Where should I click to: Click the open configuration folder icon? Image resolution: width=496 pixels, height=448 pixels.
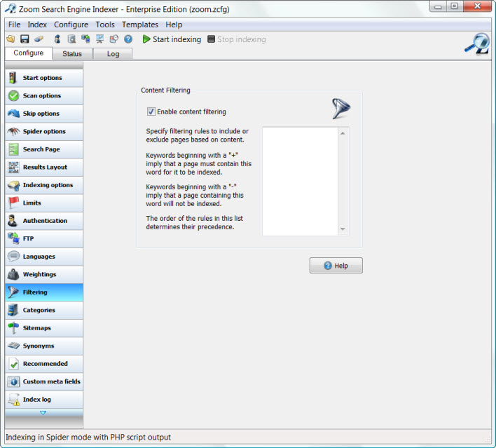pyautogui.click(x=11, y=39)
